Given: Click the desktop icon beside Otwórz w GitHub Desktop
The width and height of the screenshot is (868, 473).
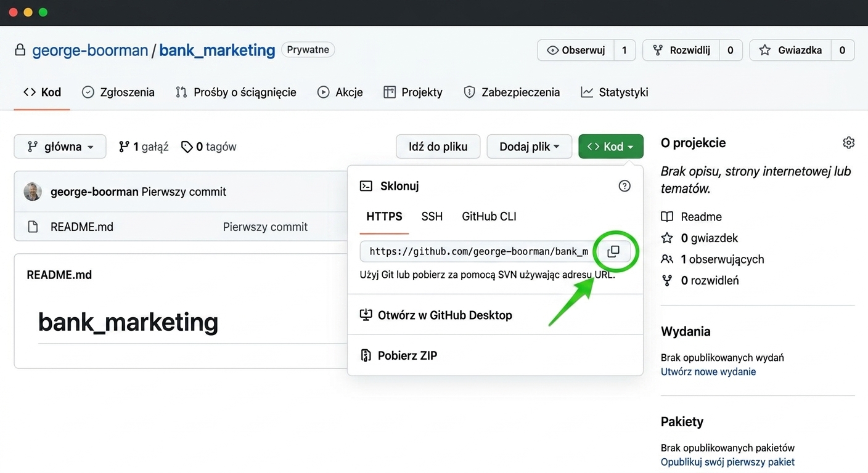Looking at the screenshot, I should 366,315.
